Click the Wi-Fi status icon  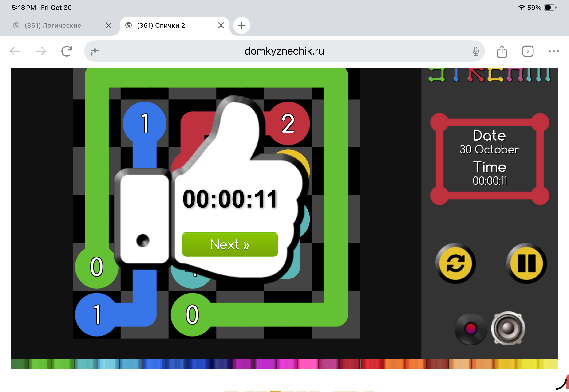pos(521,8)
